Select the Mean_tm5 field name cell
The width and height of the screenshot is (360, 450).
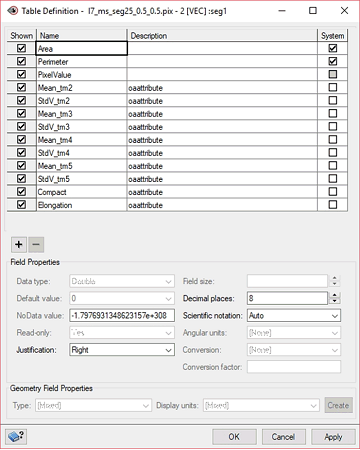[x=82, y=165]
